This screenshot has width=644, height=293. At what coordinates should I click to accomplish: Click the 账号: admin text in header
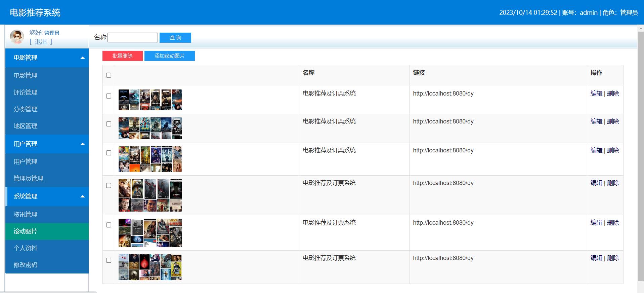coord(580,13)
